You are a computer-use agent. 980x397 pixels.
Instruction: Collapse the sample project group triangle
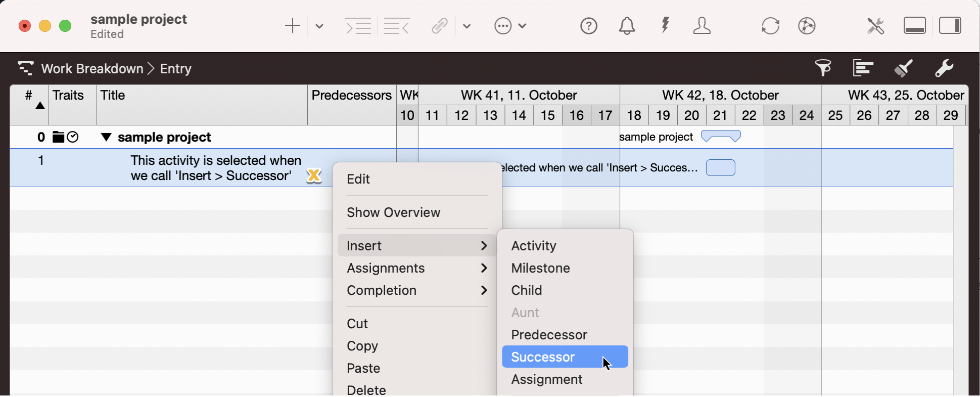[x=106, y=137]
